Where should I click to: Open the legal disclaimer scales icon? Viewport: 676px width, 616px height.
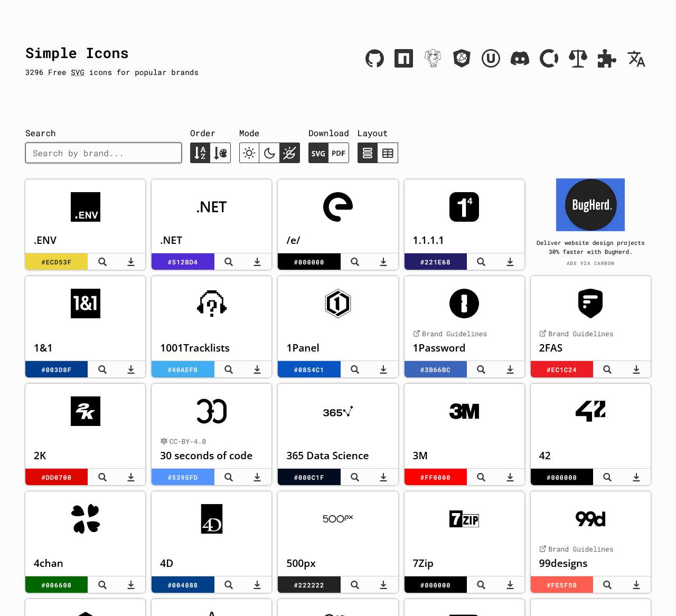click(x=578, y=59)
